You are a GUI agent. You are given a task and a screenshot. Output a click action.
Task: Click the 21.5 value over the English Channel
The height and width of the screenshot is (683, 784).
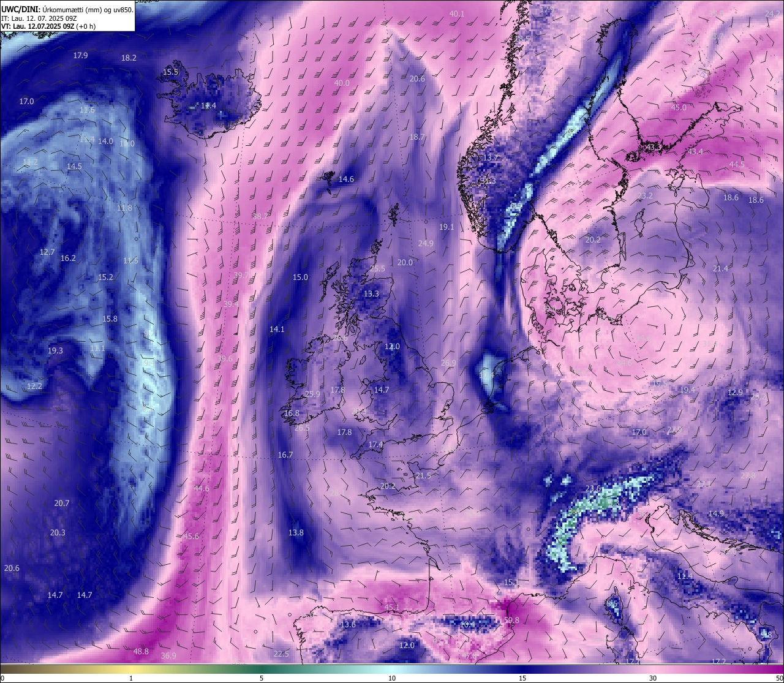pyautogui.click(x=423, y=475)
